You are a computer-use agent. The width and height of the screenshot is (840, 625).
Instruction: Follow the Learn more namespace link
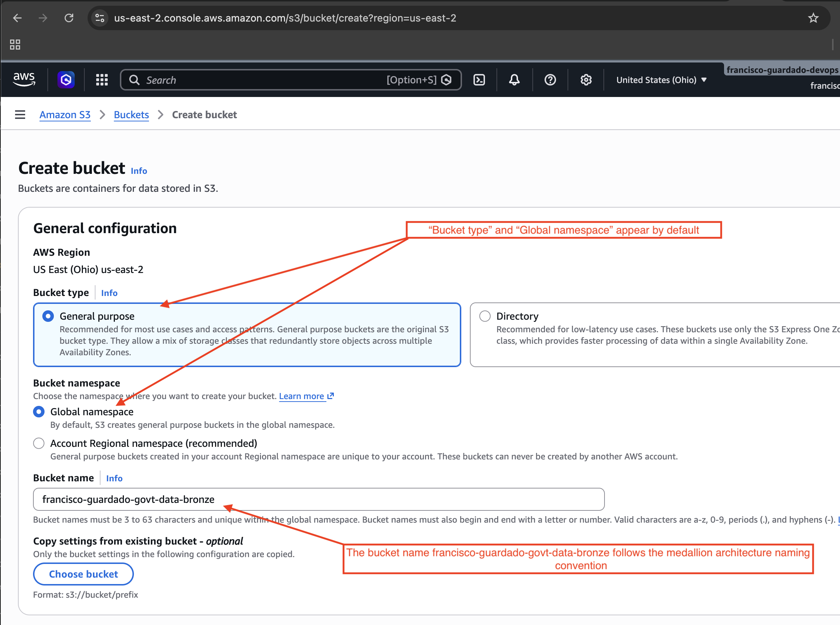click(x=306, y=396)
